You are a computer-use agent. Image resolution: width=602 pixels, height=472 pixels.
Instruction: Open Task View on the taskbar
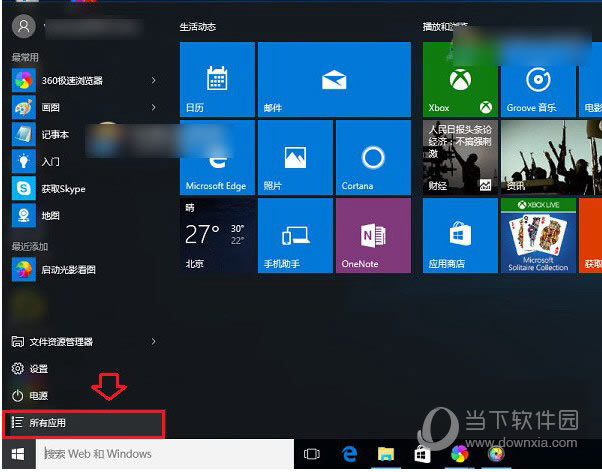pos(312,454)
